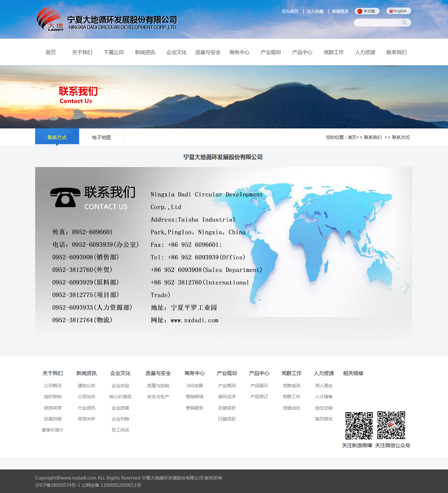Screen dimensions: 448x493
Task: Click the 加入收藏 link
Action: coord(315,12)
